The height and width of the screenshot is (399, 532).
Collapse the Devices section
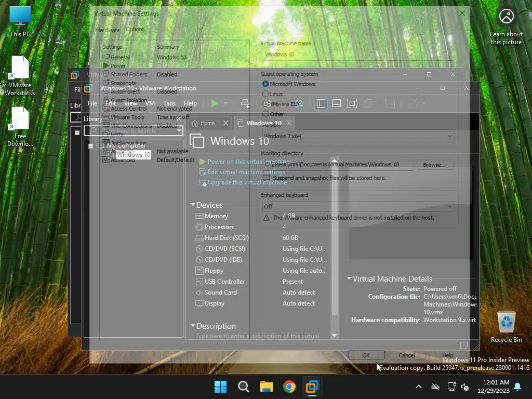193,205
